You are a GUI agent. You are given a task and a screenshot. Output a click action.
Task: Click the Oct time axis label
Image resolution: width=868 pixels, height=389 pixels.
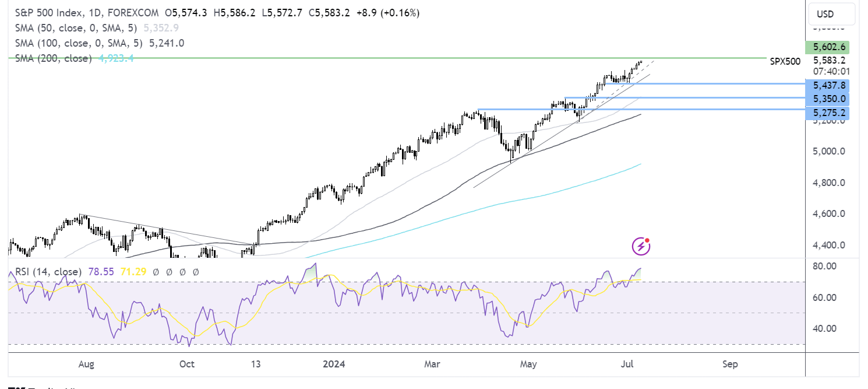(x=187, y=364)
